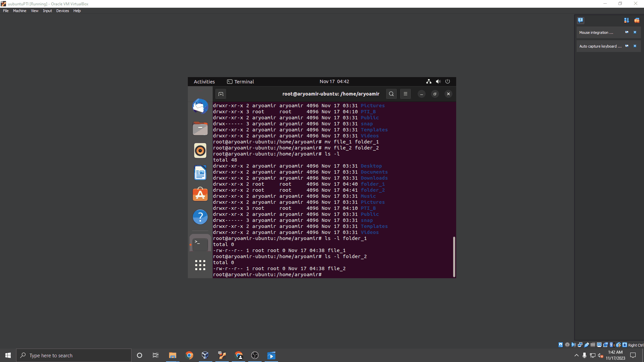Click display indicator in VirtualBox status bar
The height and width of the screenshot is (362, 644).
coord(599,345)
